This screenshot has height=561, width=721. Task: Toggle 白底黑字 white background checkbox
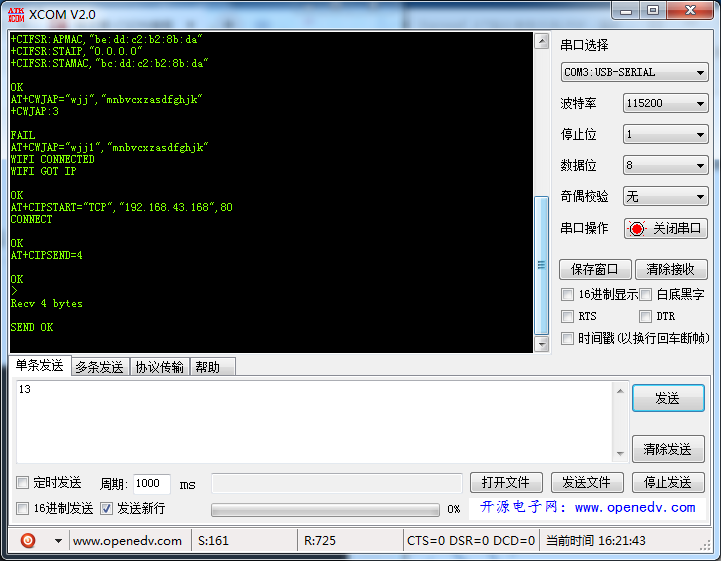click(x=646, y=294)
